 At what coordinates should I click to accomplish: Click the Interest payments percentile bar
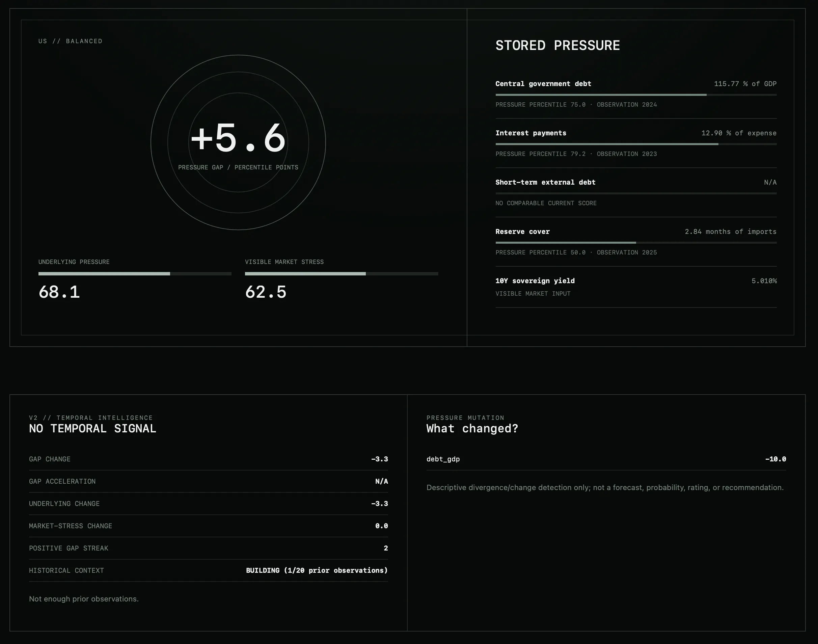[x=636, y=144]
